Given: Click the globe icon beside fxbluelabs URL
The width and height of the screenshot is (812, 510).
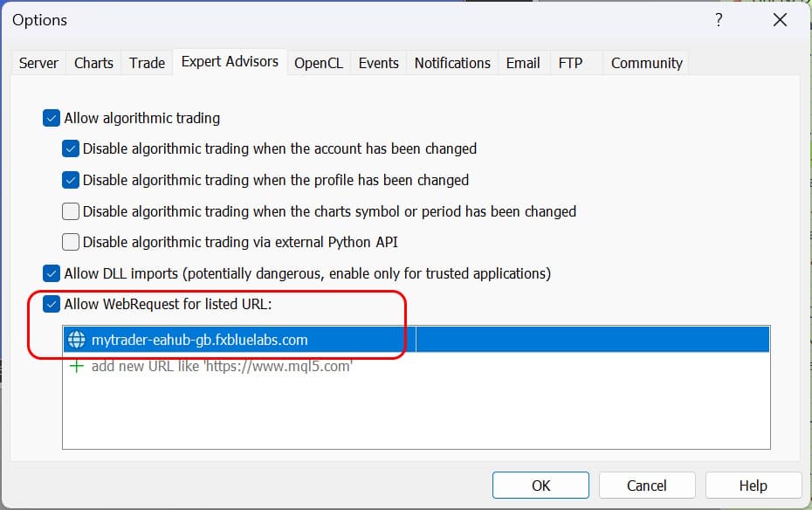Looking at the screenshot, I should pos(76,341).
